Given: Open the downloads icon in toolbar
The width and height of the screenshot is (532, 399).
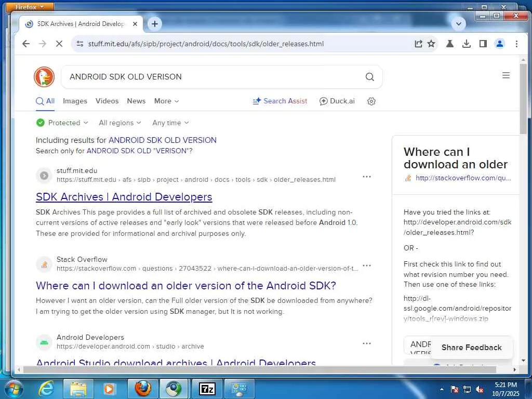Looking at the screenshot, I should coord(467,44).
